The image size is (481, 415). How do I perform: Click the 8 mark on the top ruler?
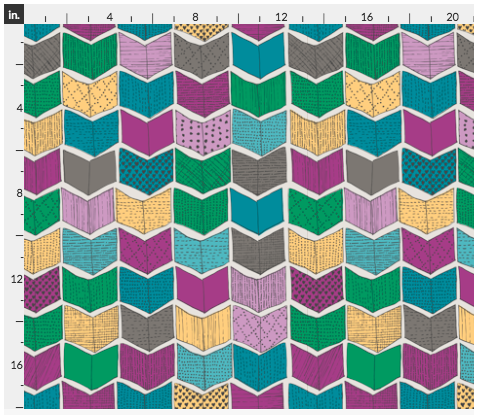[x=195, y=17]
